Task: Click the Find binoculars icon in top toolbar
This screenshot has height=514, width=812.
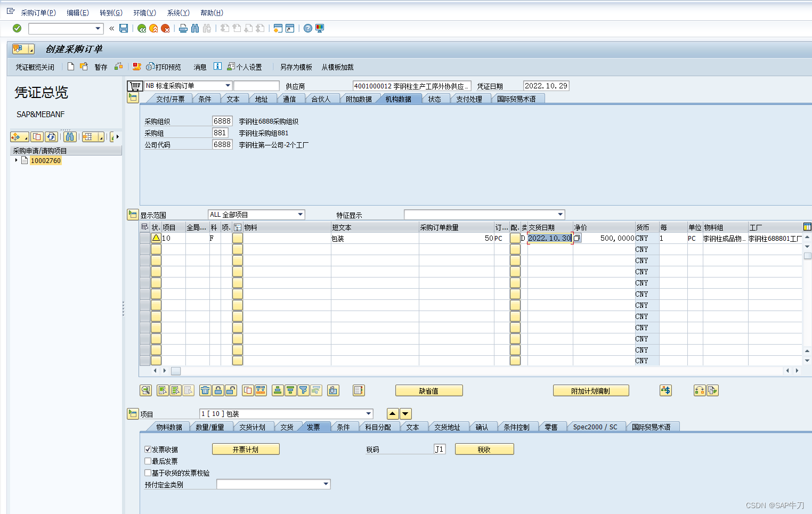Action: (x=195, y=28)
